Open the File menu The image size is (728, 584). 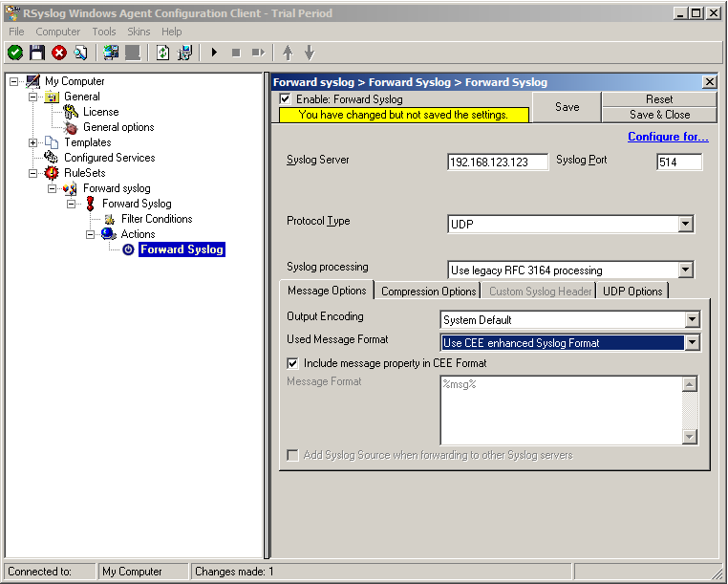click(16, 32)
